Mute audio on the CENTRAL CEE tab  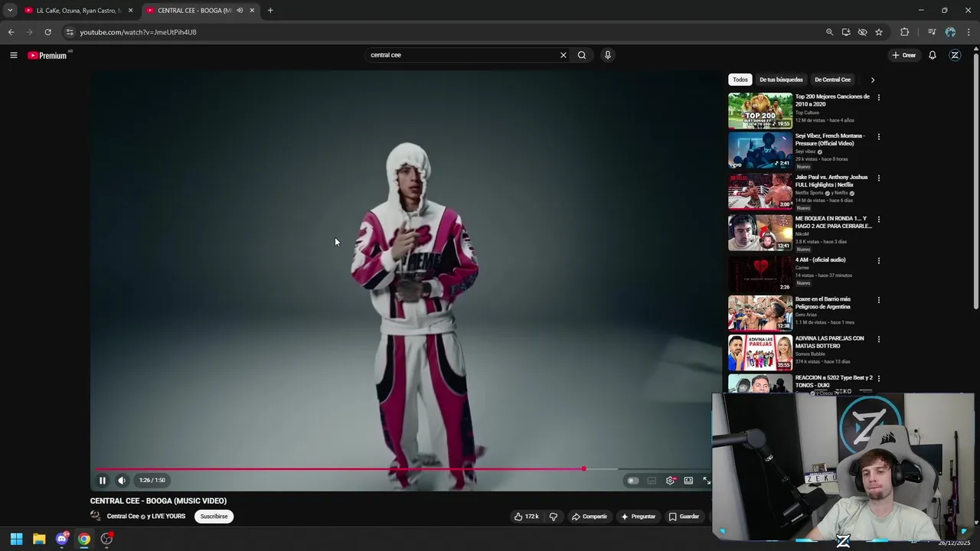tap(240, 11)
